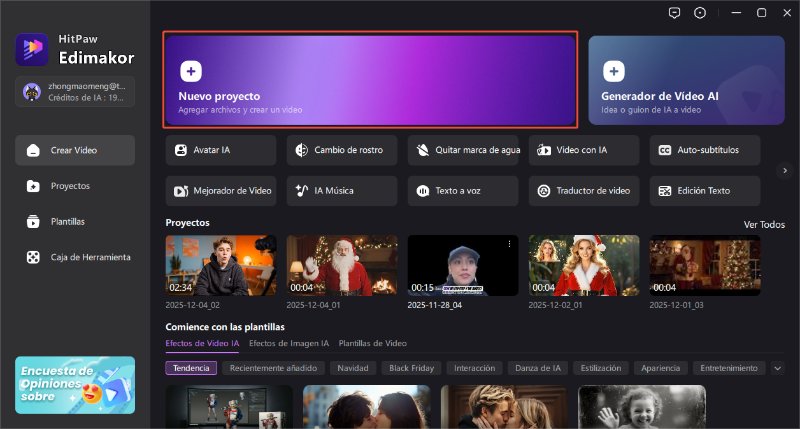Click the Avatar IA icon
The image size is (800, 429).
(181, 150)
